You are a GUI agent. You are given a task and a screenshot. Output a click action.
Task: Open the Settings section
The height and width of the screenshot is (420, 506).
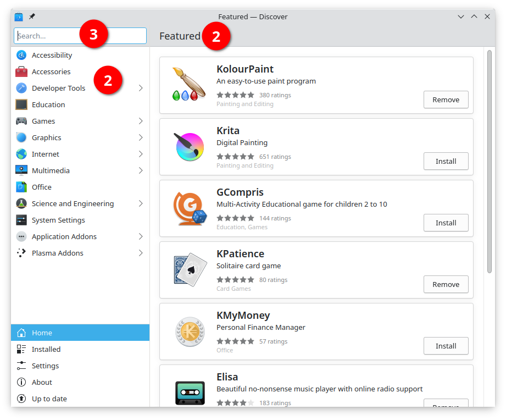click(44, 366)
